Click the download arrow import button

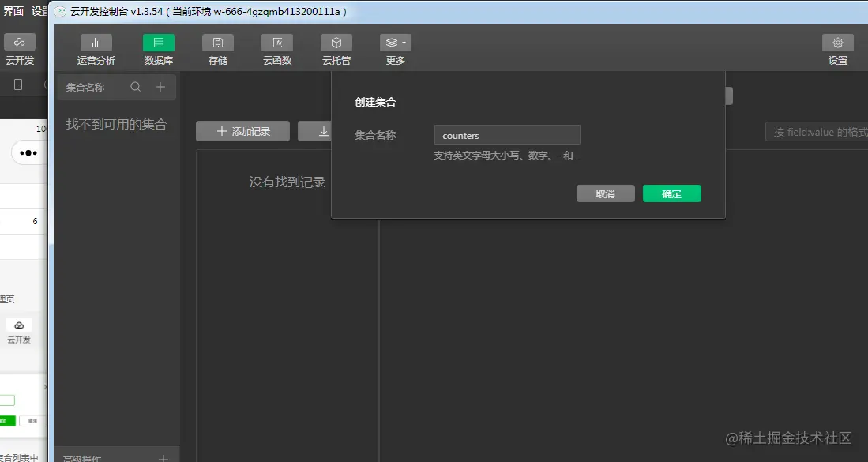[316, 131]
